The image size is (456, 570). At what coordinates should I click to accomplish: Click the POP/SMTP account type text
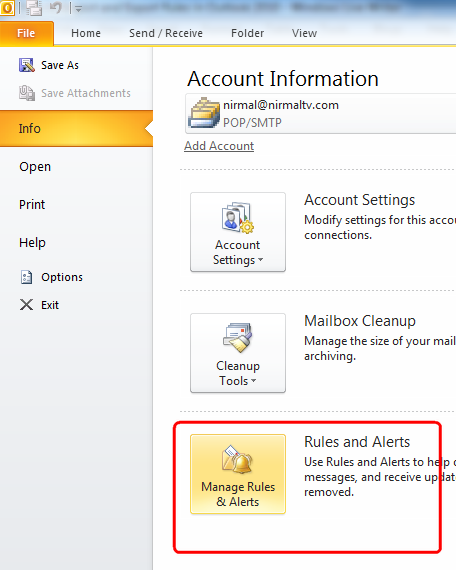pyautogui.click(x=252, y=123)
